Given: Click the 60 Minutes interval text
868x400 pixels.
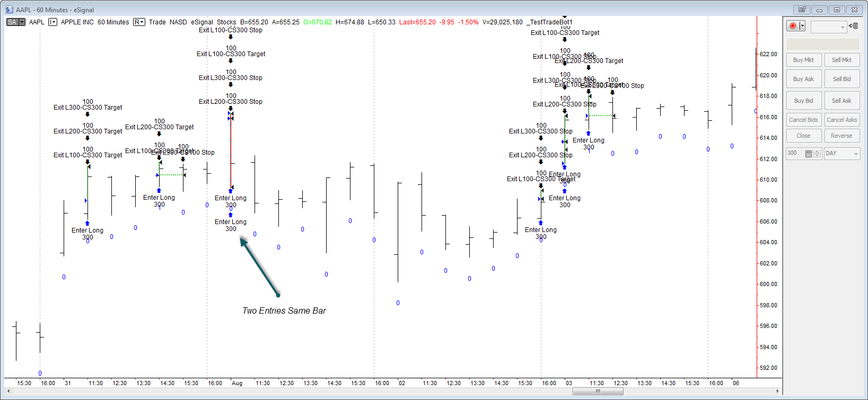Looking at the screenshot, I should coord(113,22).
